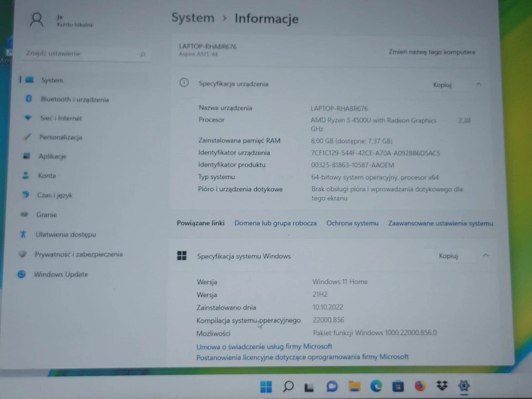Click the Konta person icon

tap(26, 175)
